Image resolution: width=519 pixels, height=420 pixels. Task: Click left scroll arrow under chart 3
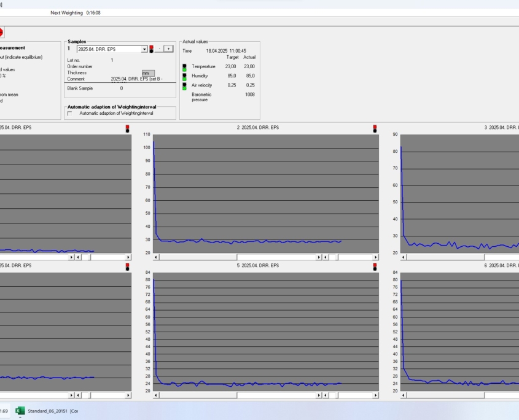pyautogui.click(x=404, y=257)
